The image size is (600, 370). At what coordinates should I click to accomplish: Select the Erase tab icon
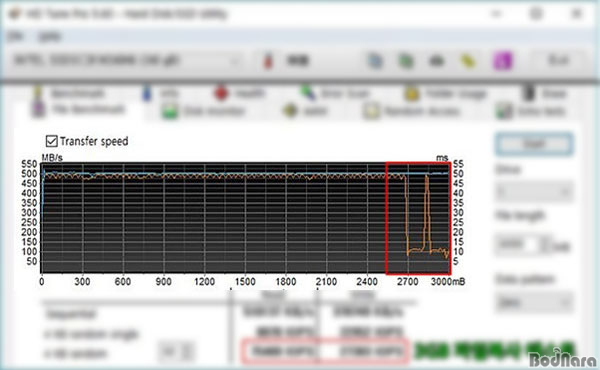point(528,93)
